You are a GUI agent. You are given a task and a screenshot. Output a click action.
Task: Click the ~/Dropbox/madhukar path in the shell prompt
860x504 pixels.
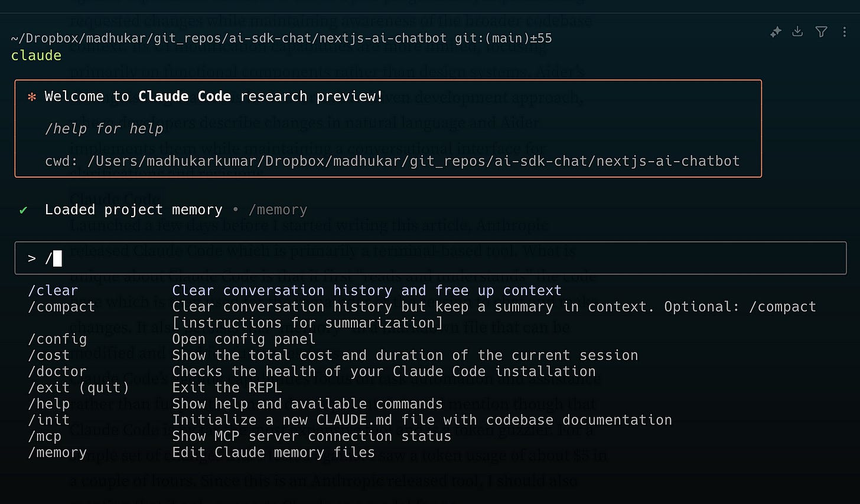tap(229, 38)
